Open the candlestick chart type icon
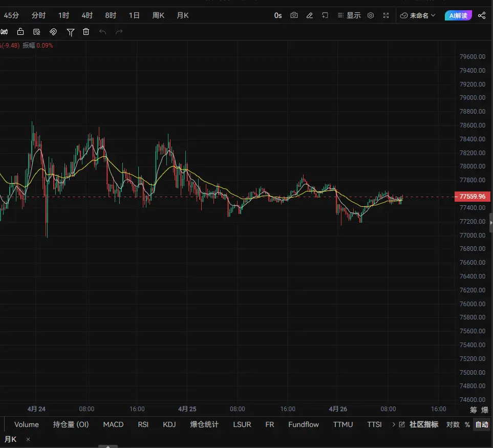Screen dimensions: 493x448 click(x=4, y=32)
